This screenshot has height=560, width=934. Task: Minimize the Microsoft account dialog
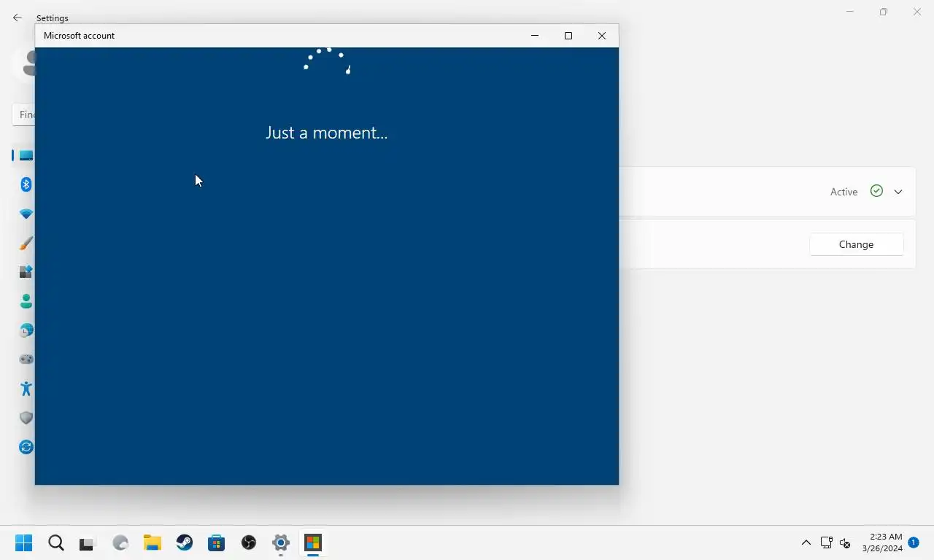tap(535, 36)
